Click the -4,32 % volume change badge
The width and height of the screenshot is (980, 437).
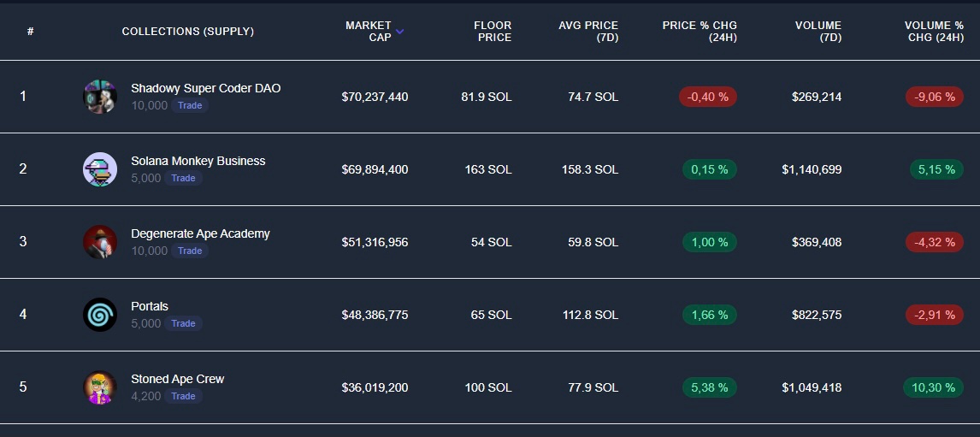point(935,242)
